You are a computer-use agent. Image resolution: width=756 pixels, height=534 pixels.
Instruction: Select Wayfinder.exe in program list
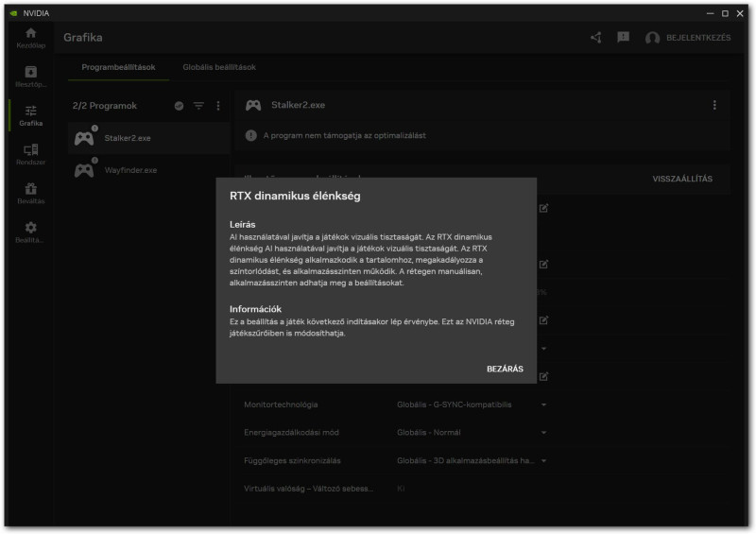(x=149, y=170)
